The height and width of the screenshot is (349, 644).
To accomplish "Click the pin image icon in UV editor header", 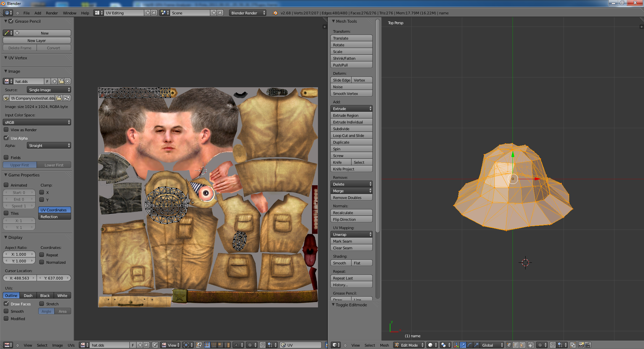I will [155, 345].
